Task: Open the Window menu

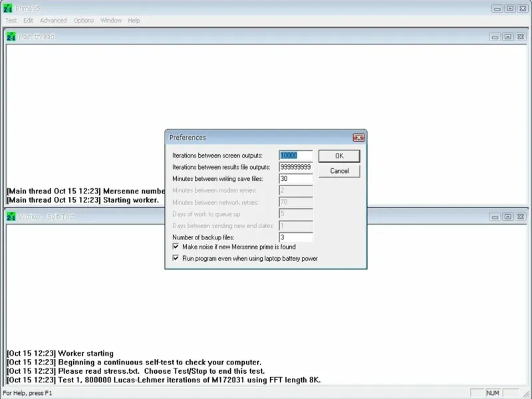Action: [111, 21]
